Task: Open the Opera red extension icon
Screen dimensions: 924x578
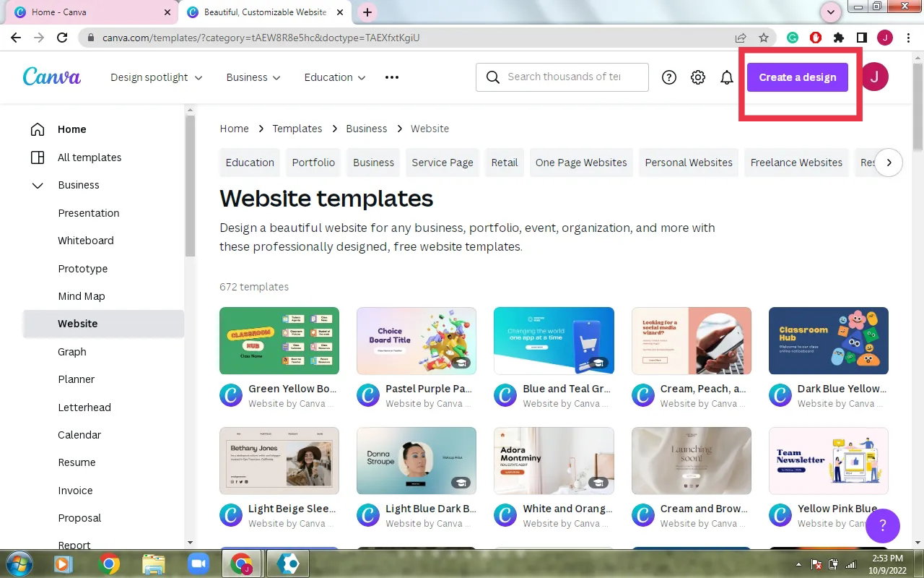Action: click(816, 38)
